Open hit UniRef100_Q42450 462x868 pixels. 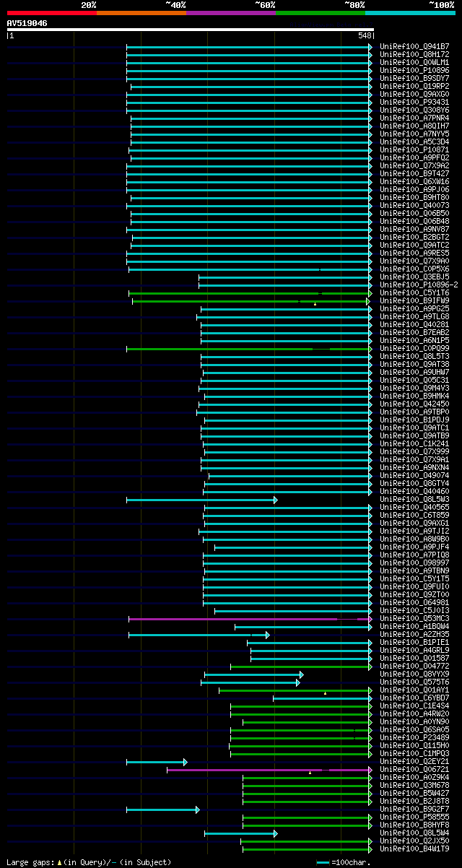[414, 404]
